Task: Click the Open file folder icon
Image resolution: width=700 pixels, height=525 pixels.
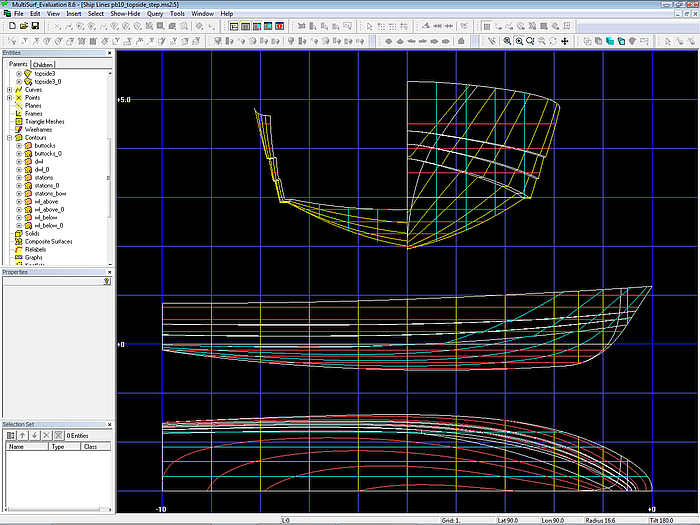Action: point(22,25)
